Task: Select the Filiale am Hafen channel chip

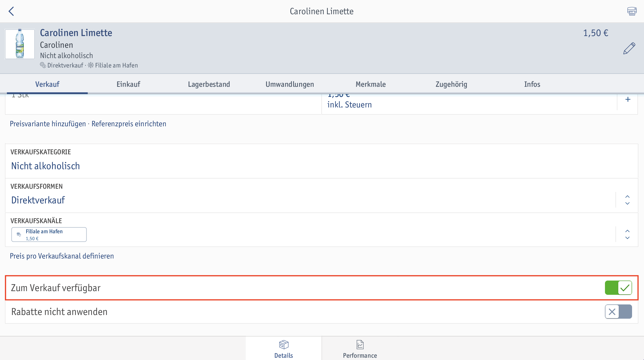Action: coord(49,234)
